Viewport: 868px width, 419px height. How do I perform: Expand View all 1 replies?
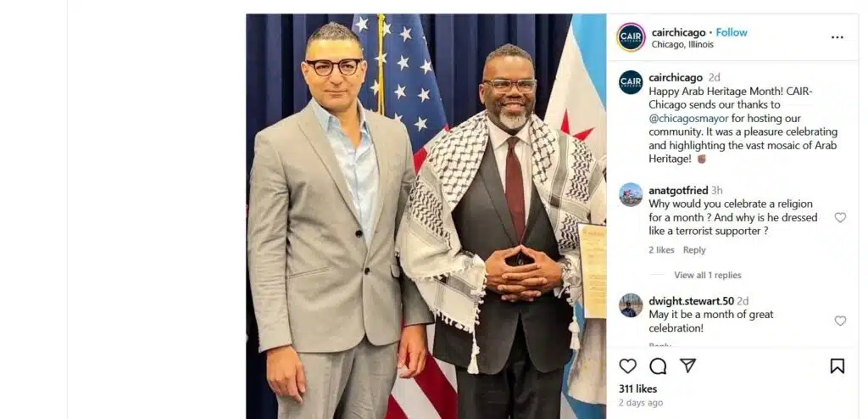coord(708,275)
